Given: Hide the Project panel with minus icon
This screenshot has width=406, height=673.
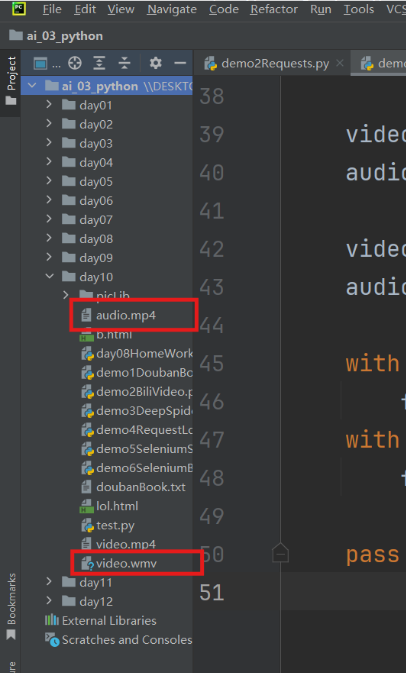Looking at the screenshot, I should point(180,64).
